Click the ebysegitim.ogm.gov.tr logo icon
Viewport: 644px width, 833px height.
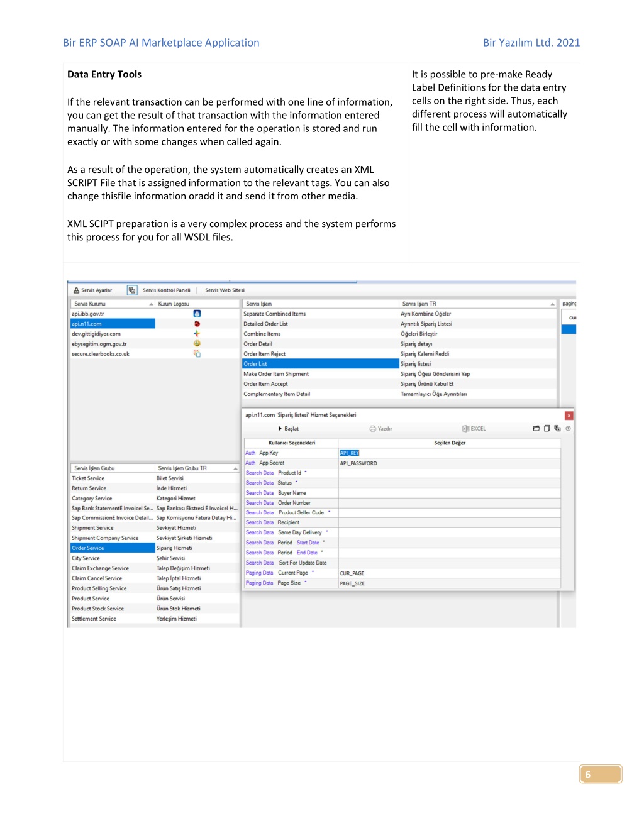[197, 344]
